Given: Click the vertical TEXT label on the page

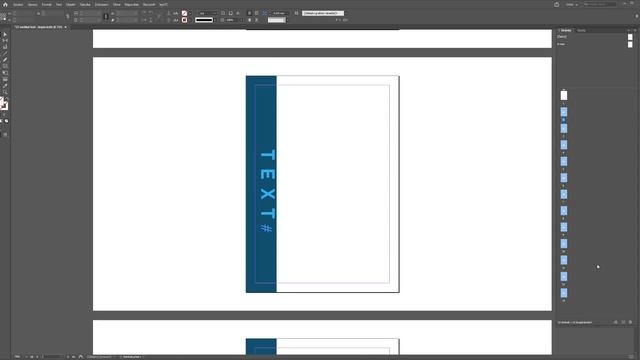Looking at the screenshot, I should pos(267,184).
